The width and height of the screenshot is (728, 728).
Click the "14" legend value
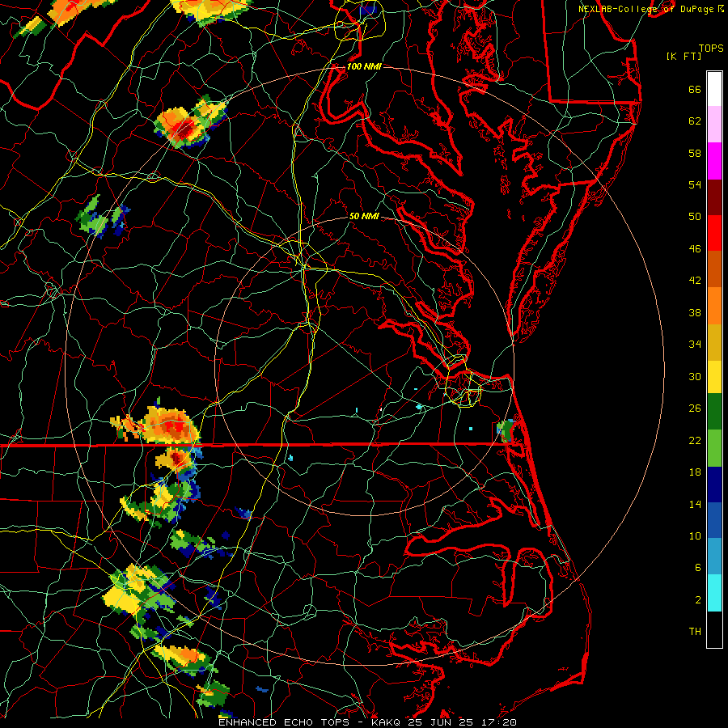[695, 504]
